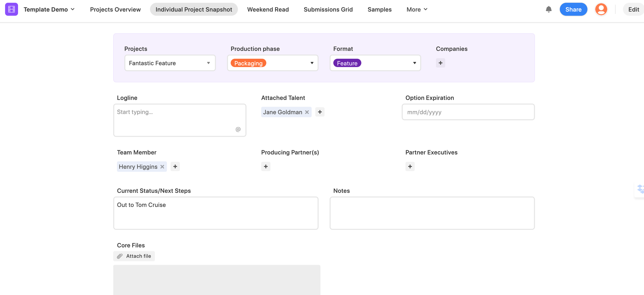Click the blue Share button
644x295 pixels.
coord(573,9)
